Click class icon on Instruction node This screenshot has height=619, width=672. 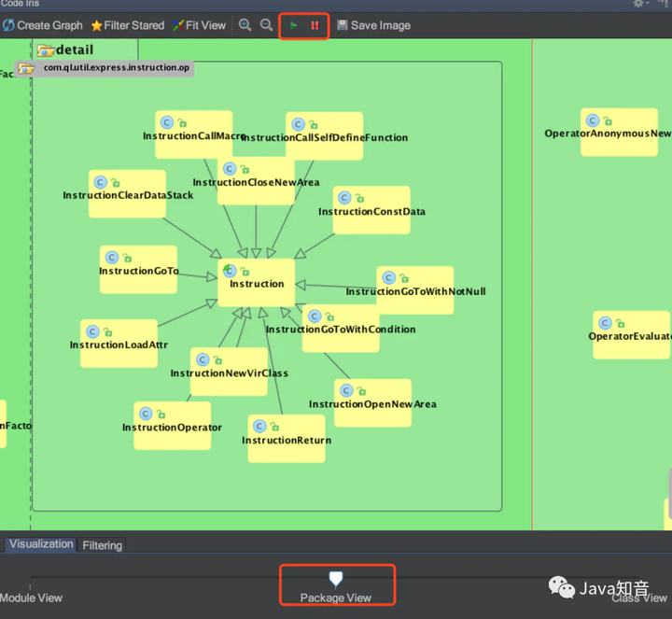pos(230,271)
